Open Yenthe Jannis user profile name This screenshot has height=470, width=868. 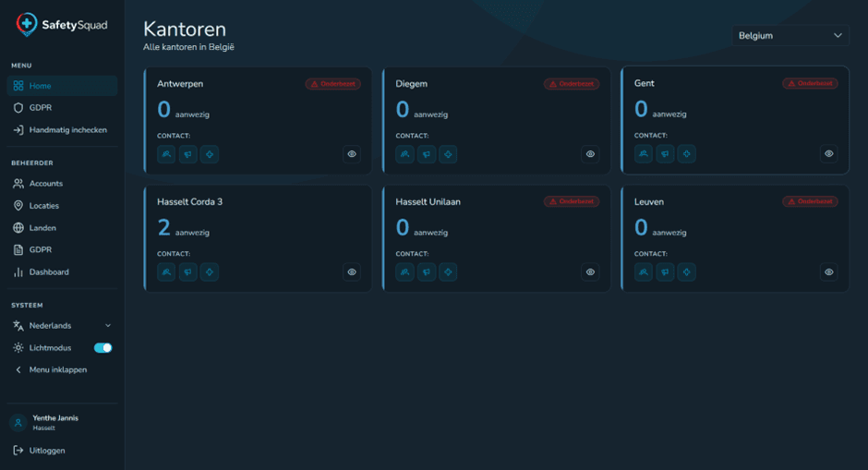(x=55, y=418)
